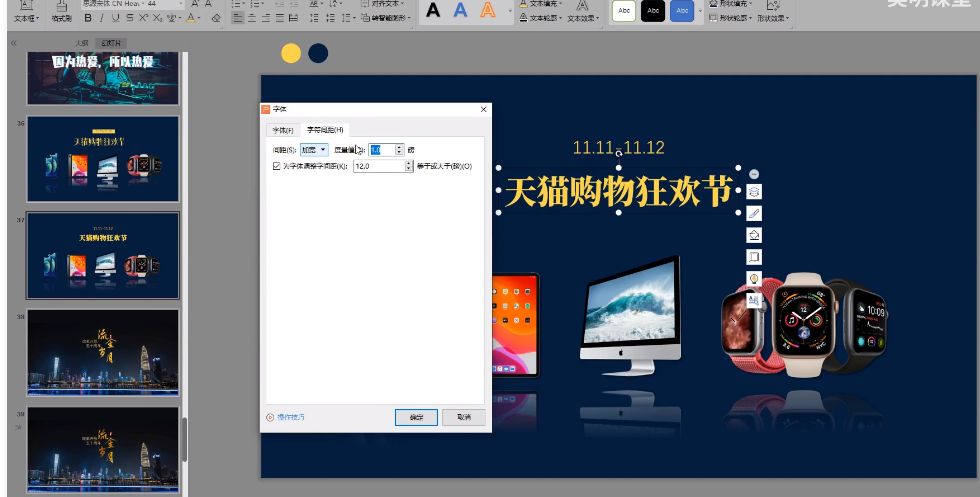Click the OK (确定) button
The image size is (980, 497).
coord(416,417)
